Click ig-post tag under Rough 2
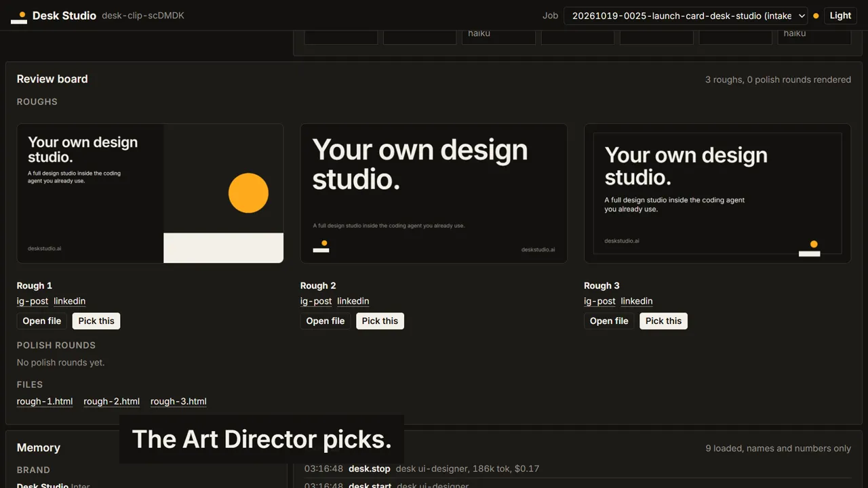Viewport: 868px width, 488px height. pyautogui.click(x=316, y=301)
